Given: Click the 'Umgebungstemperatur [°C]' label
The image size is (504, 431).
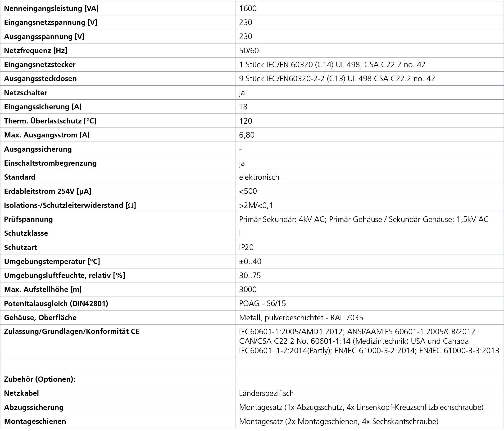Looking at the screenshot, I should pyautogui.click(x=52, y=262).
